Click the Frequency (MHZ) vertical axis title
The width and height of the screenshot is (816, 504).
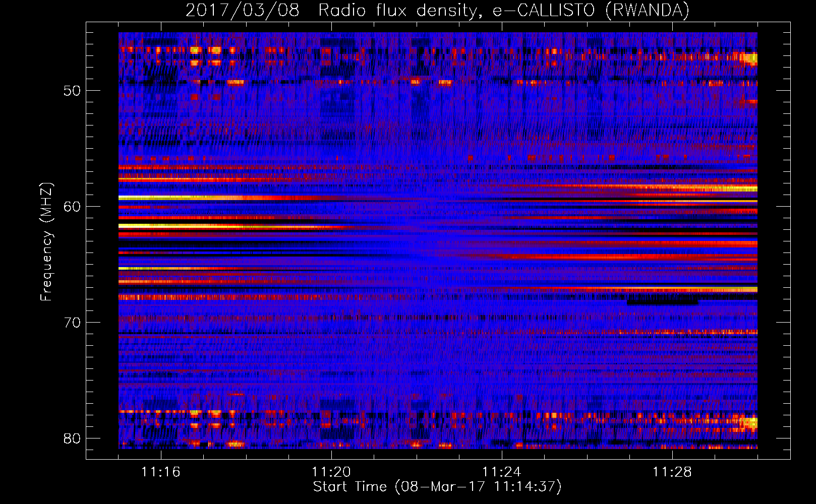click(46, 242)
